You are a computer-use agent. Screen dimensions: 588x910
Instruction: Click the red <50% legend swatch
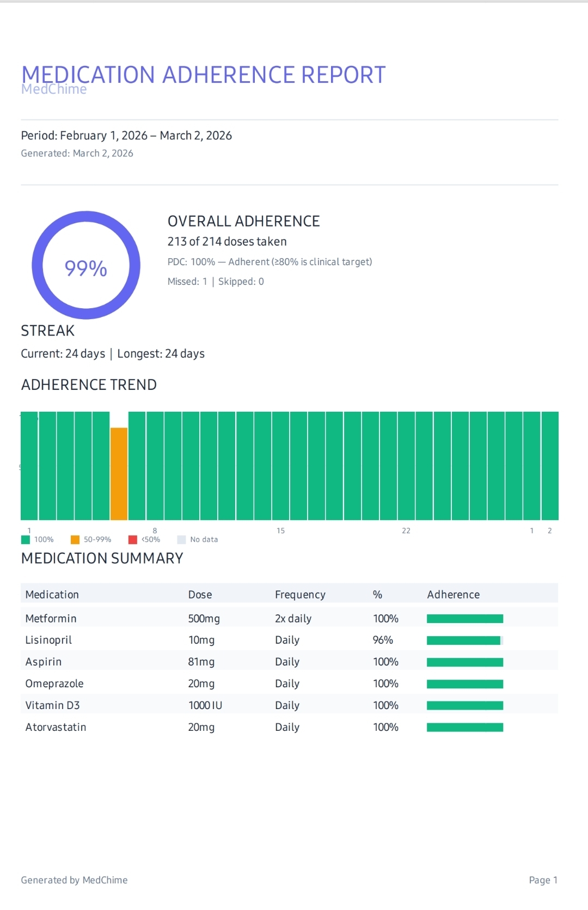click(x=133, y=540)
